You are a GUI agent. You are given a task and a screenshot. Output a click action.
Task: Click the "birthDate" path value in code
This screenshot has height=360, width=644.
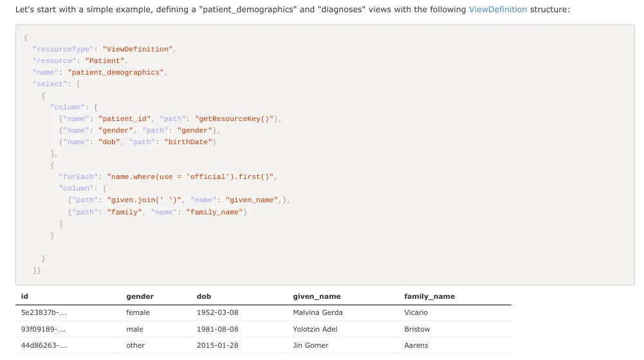pos(188,142)
